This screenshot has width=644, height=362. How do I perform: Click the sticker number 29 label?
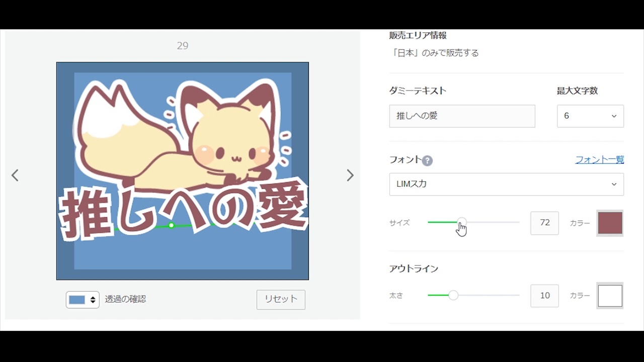183,46
